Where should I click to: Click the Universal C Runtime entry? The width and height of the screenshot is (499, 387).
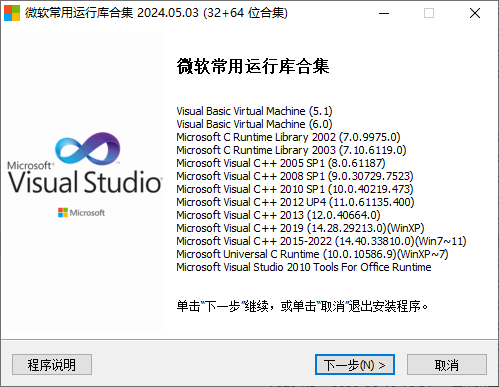pos(312,254)
